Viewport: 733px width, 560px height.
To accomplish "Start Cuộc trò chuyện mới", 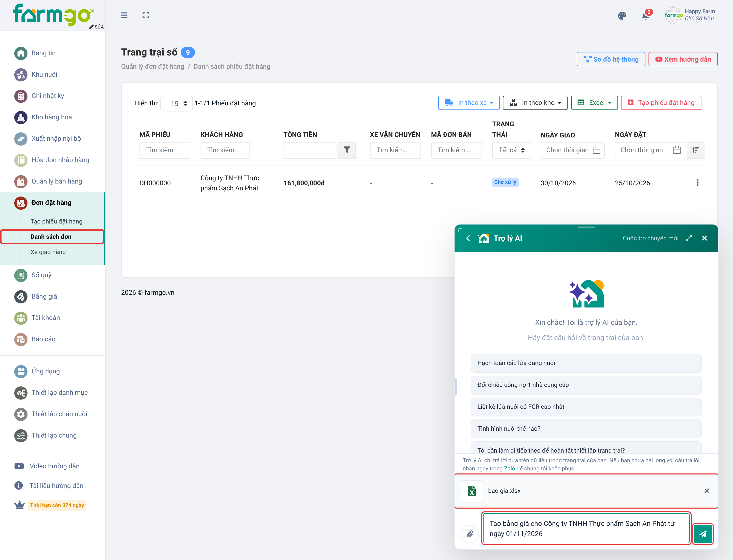I will 650,238.
